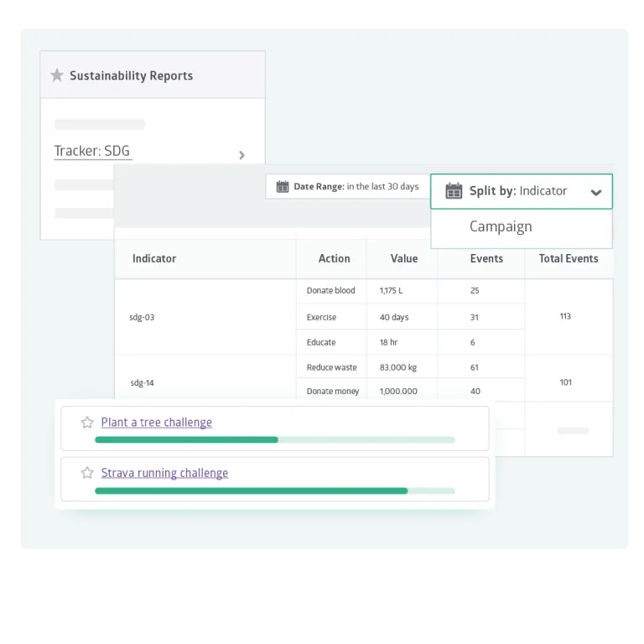Open the Split by: Indicator dropdown
644x644 pixels.
coord(521,191)
